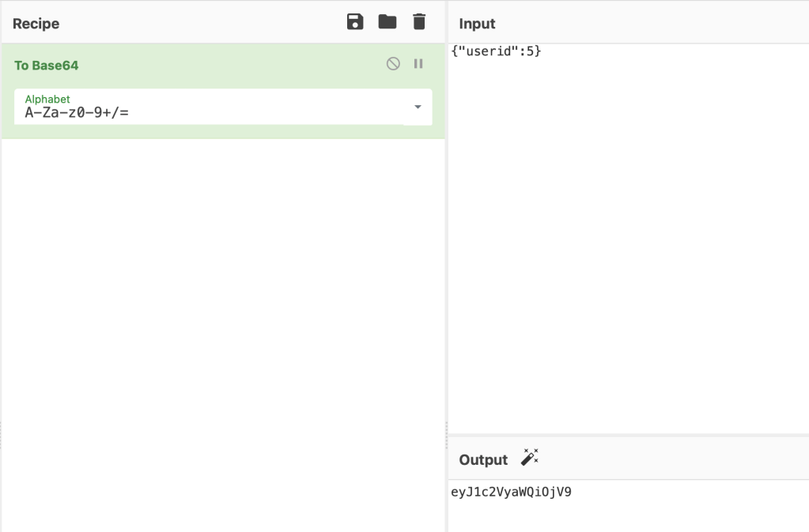Click the Output panel heading

[483, 460]
